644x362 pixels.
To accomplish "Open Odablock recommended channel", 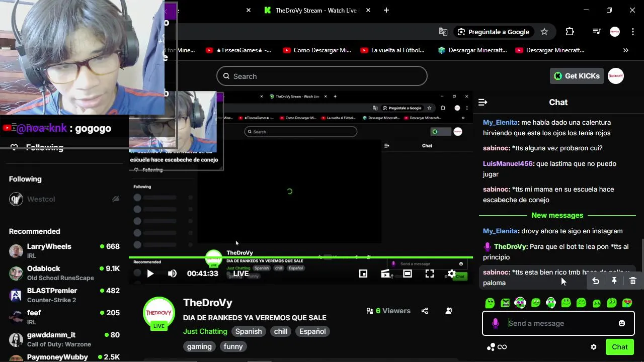I will pos(64,273).
